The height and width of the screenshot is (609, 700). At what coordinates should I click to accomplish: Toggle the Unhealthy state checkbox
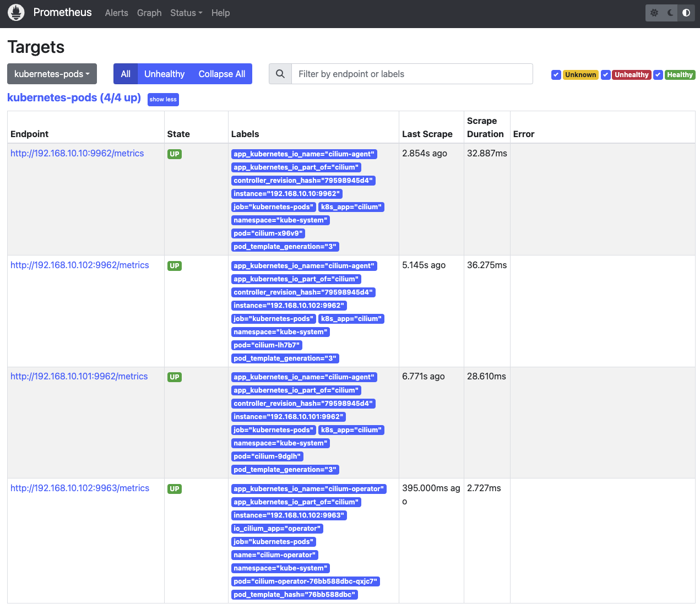coord(606,75)
